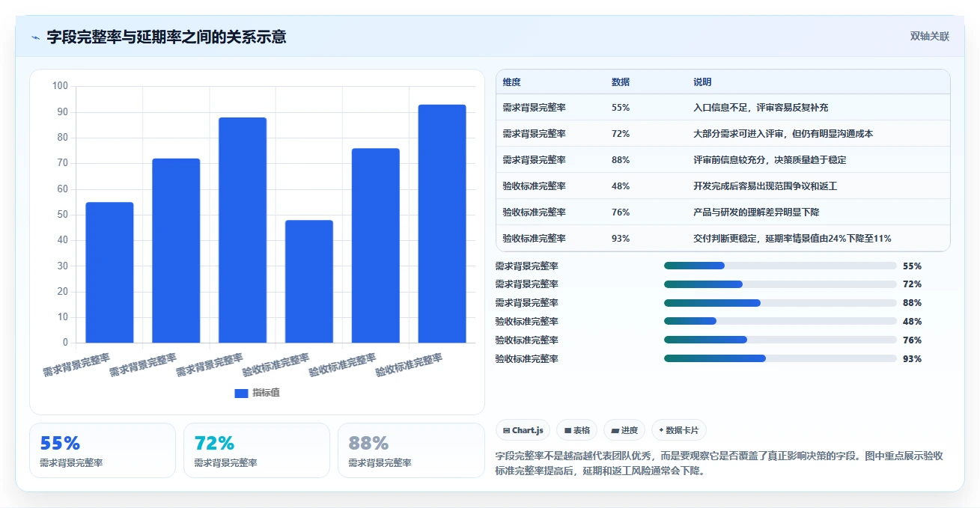Click the footer paragraph starting 字段完整率不是越高越
The image size is (980, 508).
(x=719, y=464)
